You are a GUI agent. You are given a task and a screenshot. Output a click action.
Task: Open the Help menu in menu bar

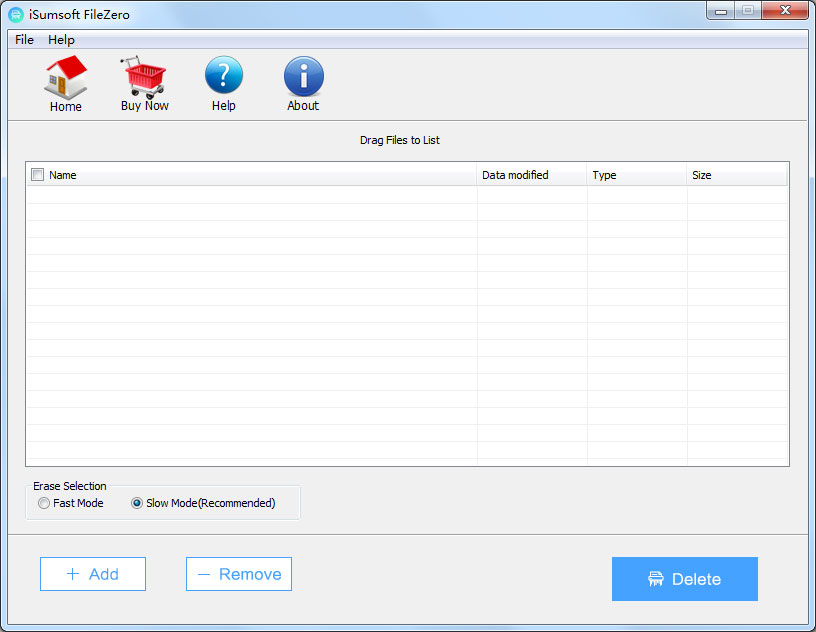coord(61,40)
